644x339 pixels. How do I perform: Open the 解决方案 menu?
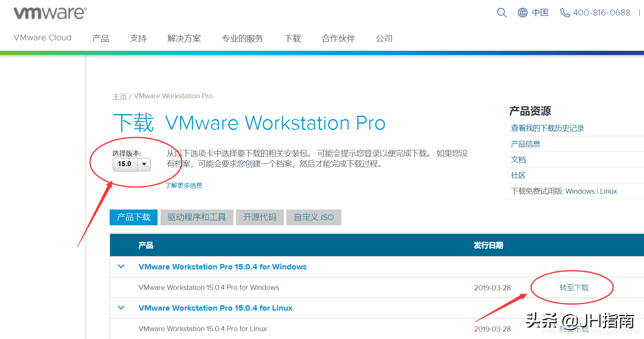(184, 38)
